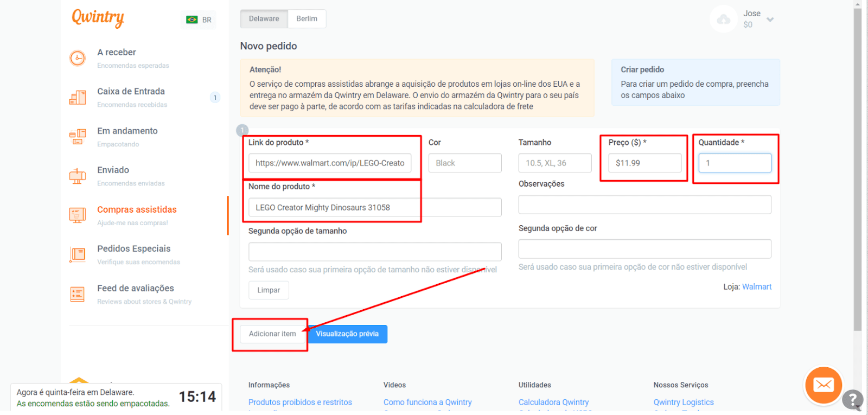Open Qwintry Logistics link
Screen dimensions: 868x415
pyautogui.click(x=684, y=402)
